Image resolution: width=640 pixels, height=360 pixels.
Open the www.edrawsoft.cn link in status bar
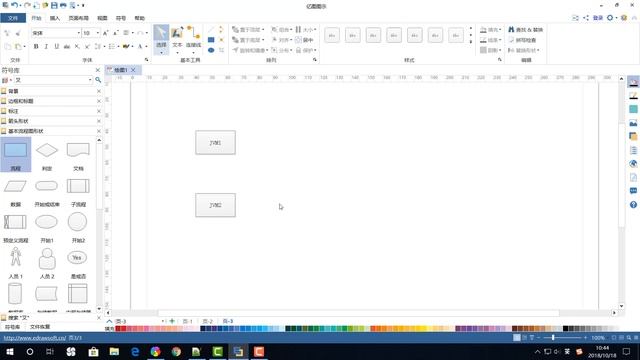(35, 338)
